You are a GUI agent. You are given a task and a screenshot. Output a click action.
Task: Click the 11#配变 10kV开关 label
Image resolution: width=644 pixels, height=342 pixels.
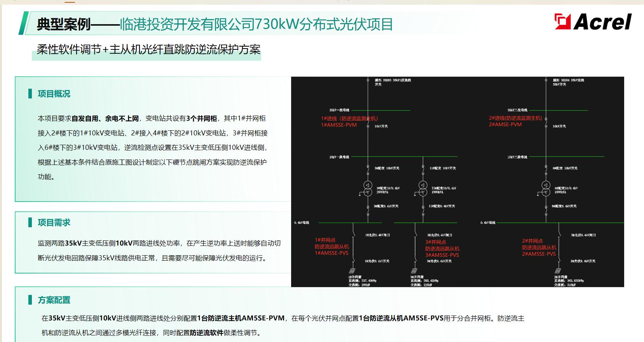[x=443, y=168]
